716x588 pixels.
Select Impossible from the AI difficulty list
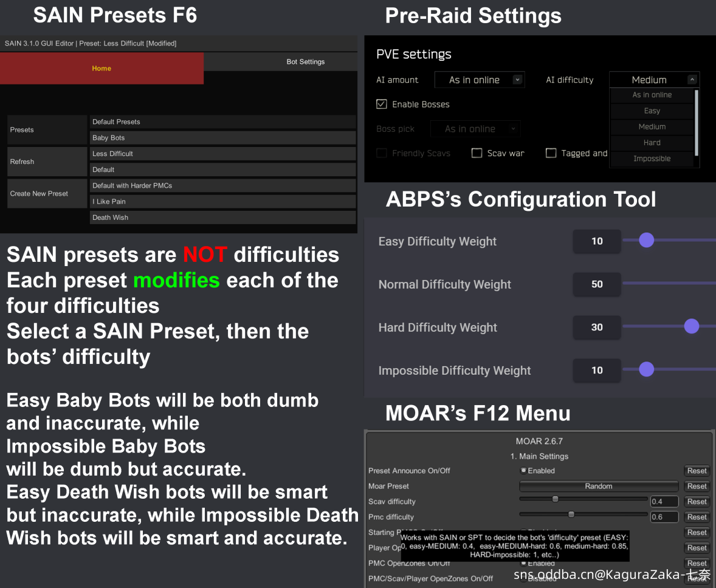652,159
